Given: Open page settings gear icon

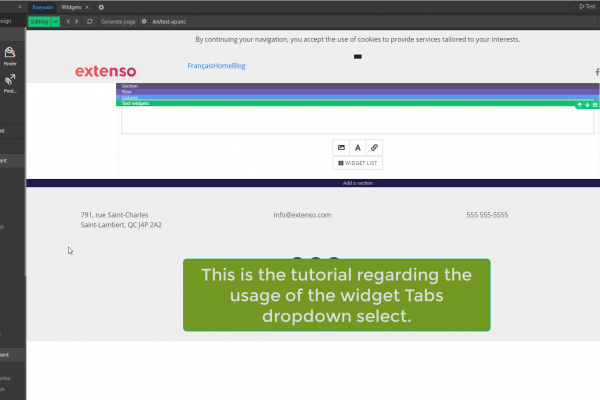Looking at the screenshot, I should tap(144, 21).
